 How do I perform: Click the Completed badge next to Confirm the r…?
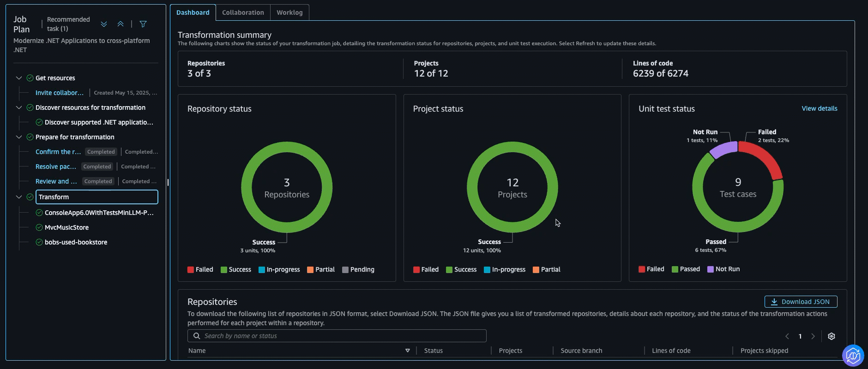(101, 152)
